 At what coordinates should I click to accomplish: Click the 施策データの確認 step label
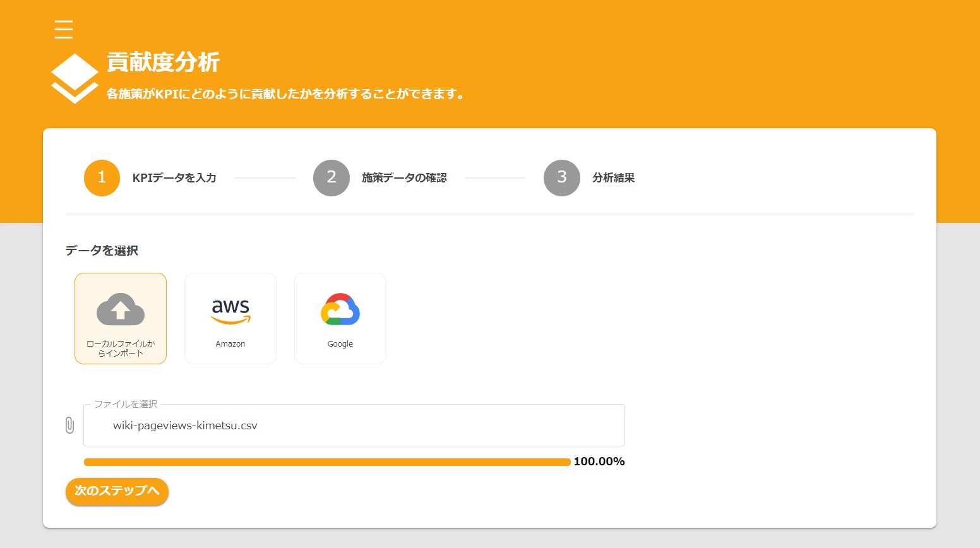click(x=404, y=178)
